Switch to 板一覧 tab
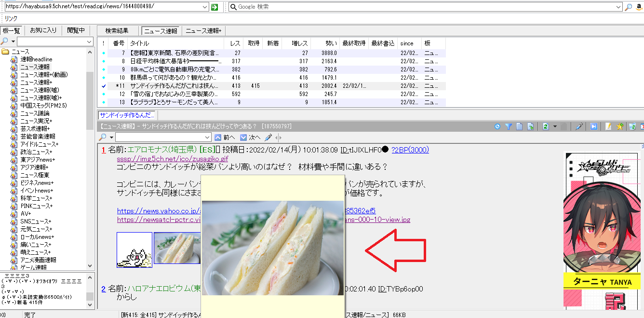Screen dimensions: 644x318 point(12,30)
